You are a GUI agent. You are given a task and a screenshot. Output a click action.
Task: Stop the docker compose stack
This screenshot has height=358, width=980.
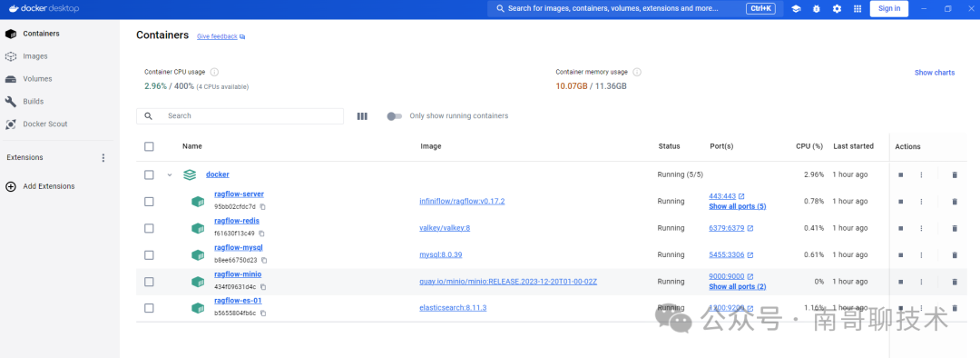(x=901, y=175)
